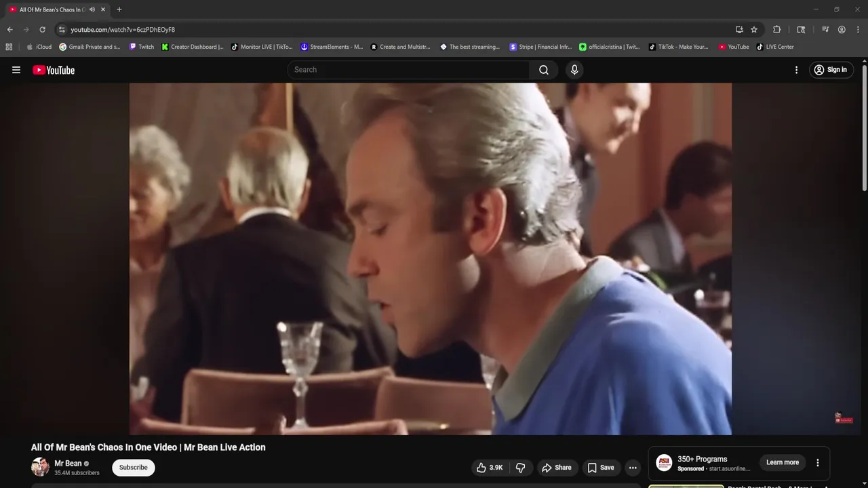This screenshot has height=488, width=868.
Task: Start voice search with microphone icon
Action: [x=574, y=70]
